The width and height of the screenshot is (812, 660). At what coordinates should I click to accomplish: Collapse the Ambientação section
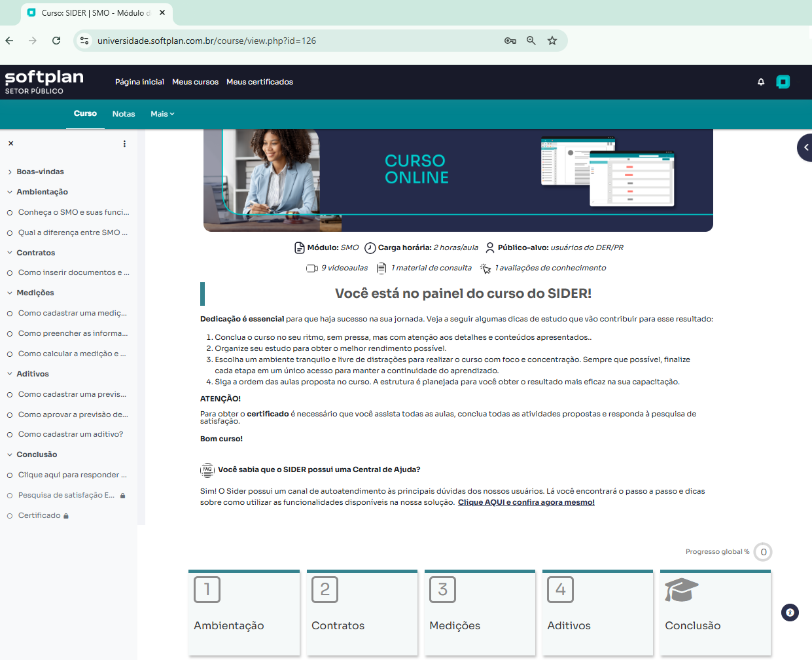pos(10,192)
